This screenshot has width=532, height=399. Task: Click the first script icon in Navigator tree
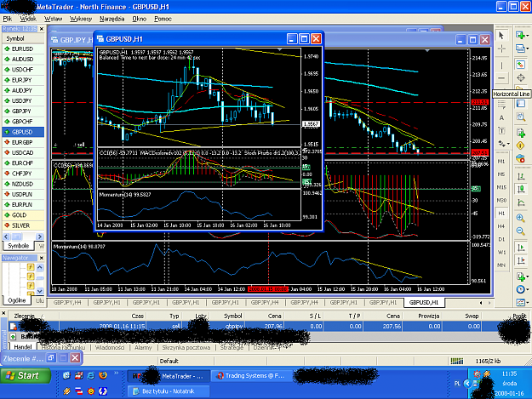31,267
